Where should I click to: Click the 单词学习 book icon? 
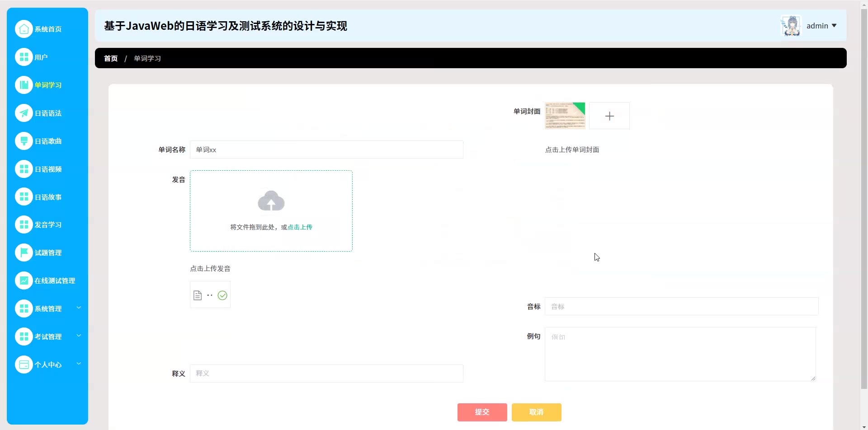[24, 85]
